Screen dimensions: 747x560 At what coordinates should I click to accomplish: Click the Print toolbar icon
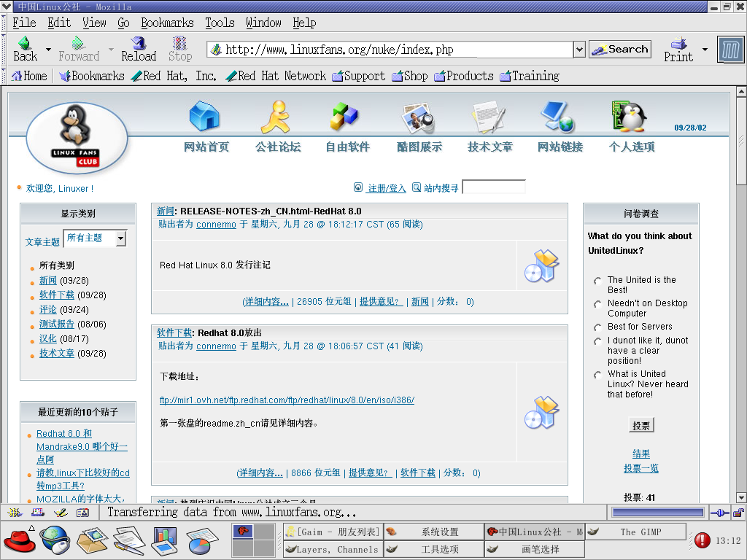[x=678, y=44]
